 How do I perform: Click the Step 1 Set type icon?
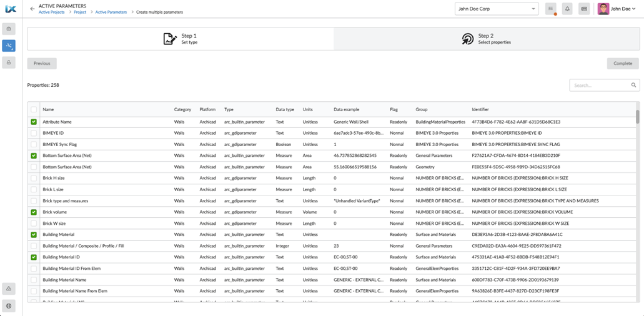pos(170,39)
